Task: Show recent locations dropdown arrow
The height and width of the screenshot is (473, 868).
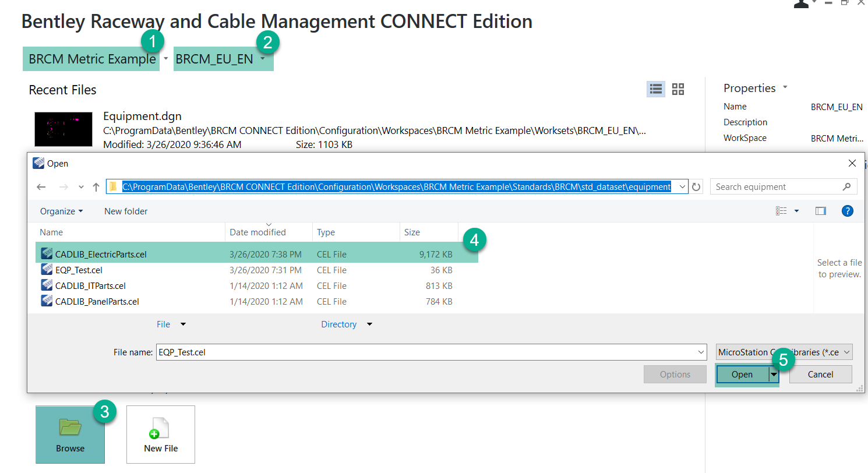Action: coord(81,187)
